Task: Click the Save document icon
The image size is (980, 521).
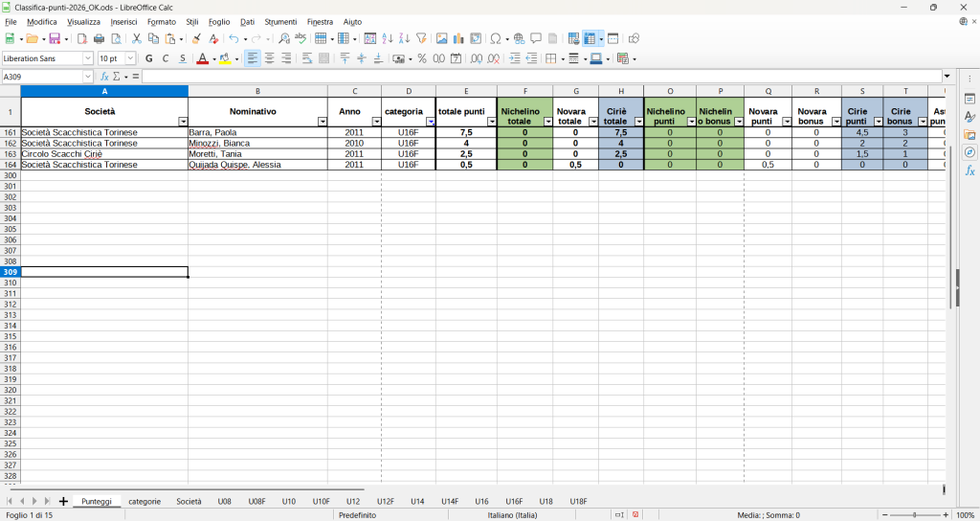Action: (x=55, y=39)
